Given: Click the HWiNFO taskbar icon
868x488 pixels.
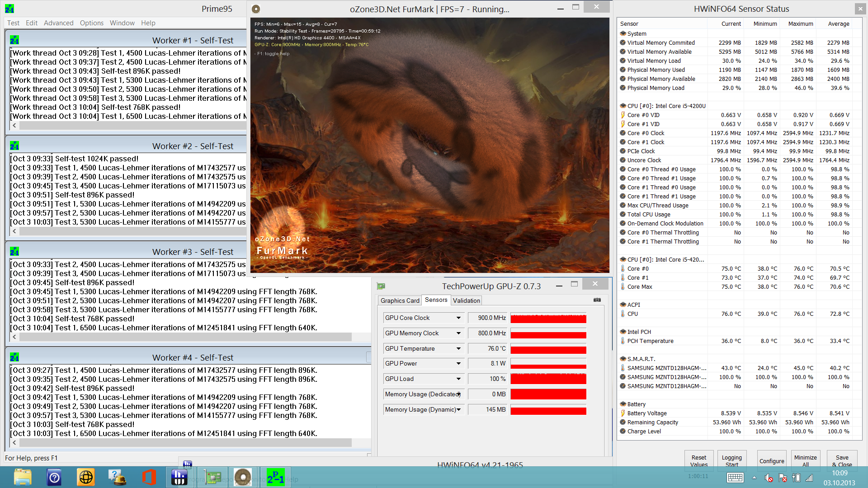Looking at the screenshot, I should click(179, 477).
